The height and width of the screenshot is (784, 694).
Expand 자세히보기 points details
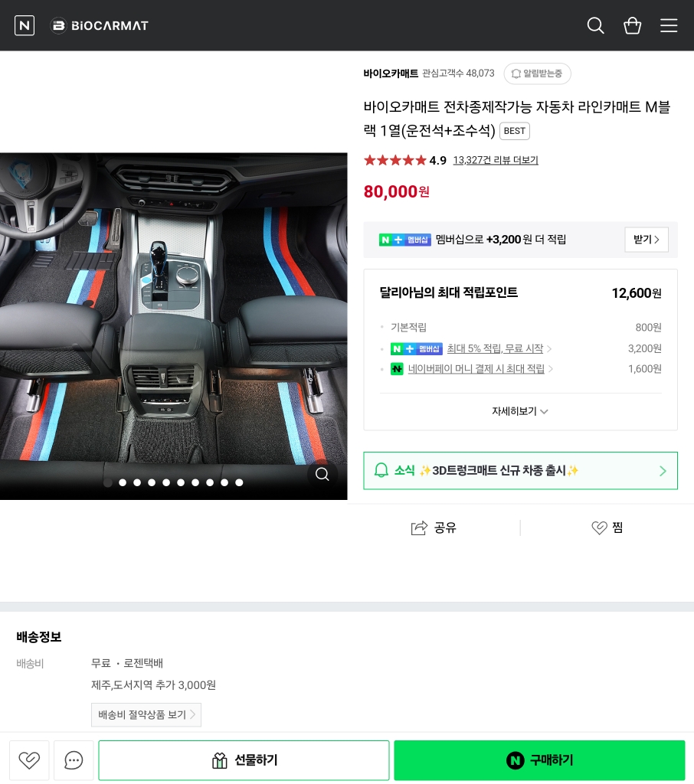520,411
